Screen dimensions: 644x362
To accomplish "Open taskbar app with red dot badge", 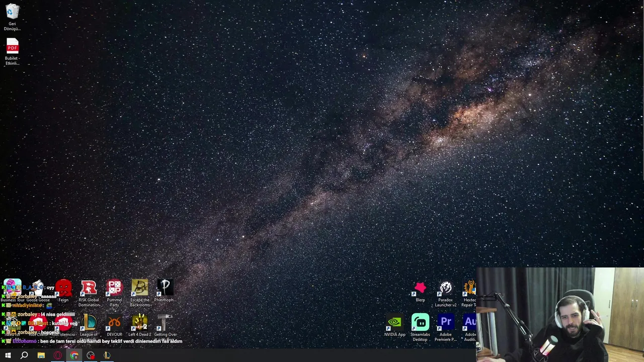I will tap(91, 355).
